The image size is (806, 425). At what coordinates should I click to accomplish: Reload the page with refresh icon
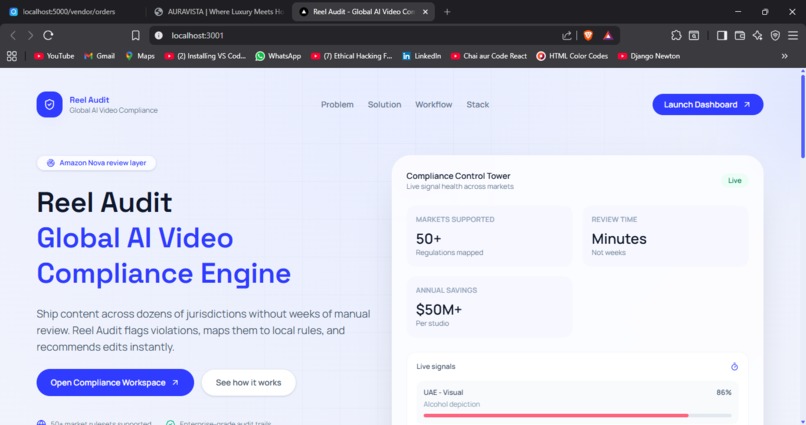pos(48,35)
